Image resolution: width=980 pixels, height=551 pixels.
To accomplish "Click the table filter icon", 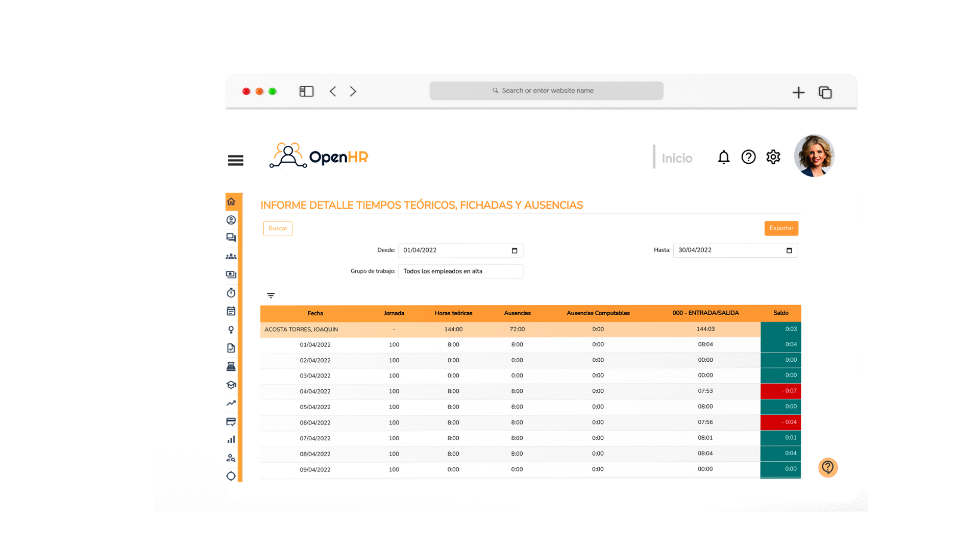I will (271, 295).
